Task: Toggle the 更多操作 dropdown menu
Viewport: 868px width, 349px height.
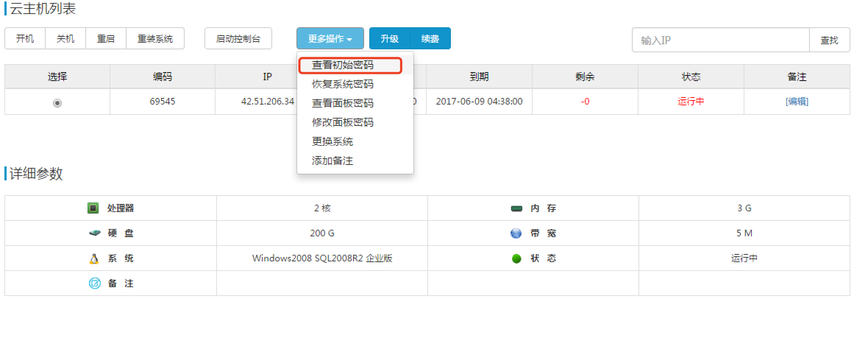Action: tap(330, 38)
